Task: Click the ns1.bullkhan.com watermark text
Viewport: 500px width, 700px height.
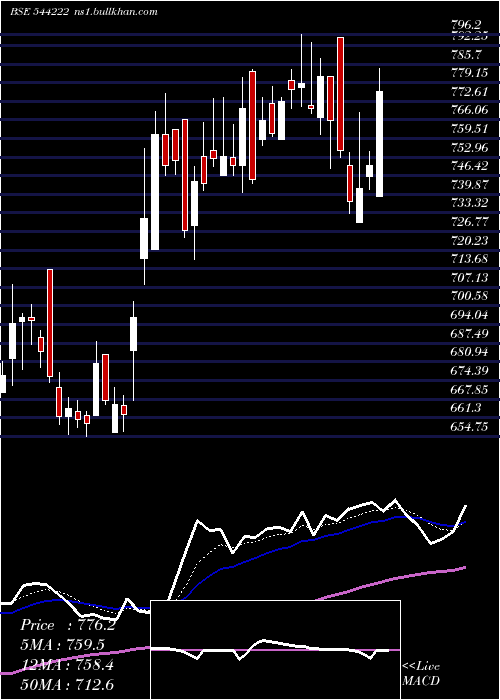Action: (x=115, y=12)
